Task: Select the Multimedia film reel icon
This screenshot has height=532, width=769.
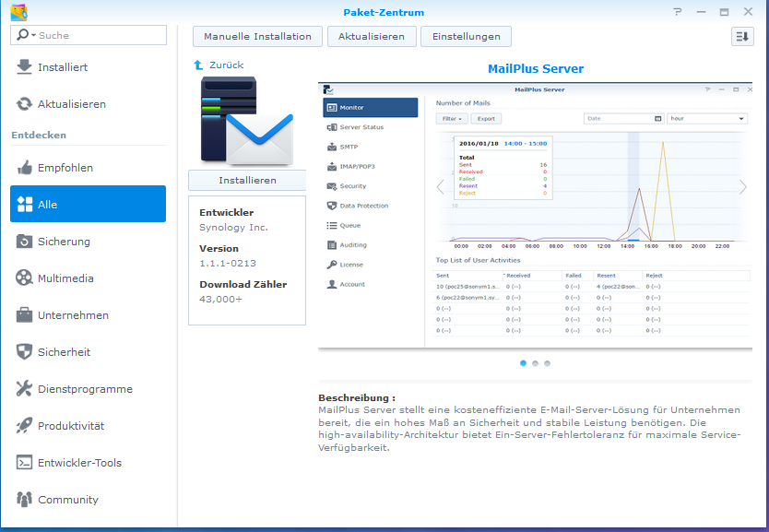Action: [x=24, y=278]
